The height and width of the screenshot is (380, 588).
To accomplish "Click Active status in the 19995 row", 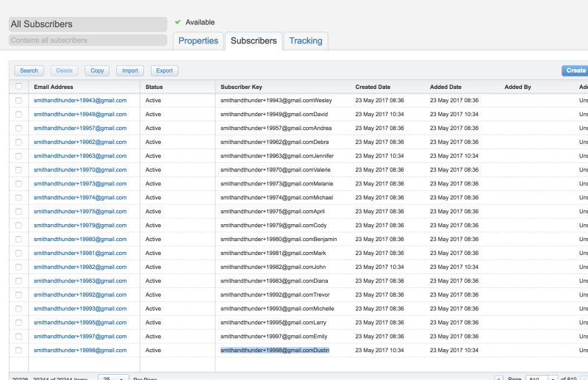I will click(x=153, y=323).
